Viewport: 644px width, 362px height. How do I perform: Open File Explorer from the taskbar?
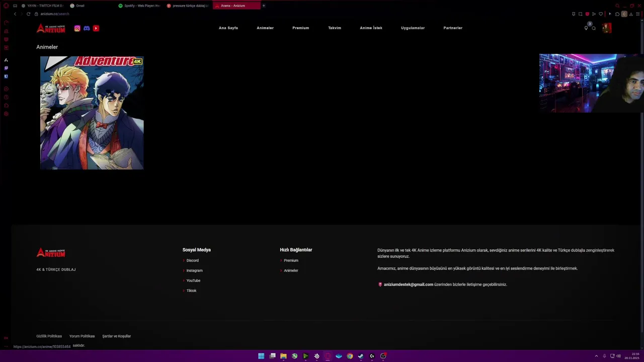tap(283, 356)
